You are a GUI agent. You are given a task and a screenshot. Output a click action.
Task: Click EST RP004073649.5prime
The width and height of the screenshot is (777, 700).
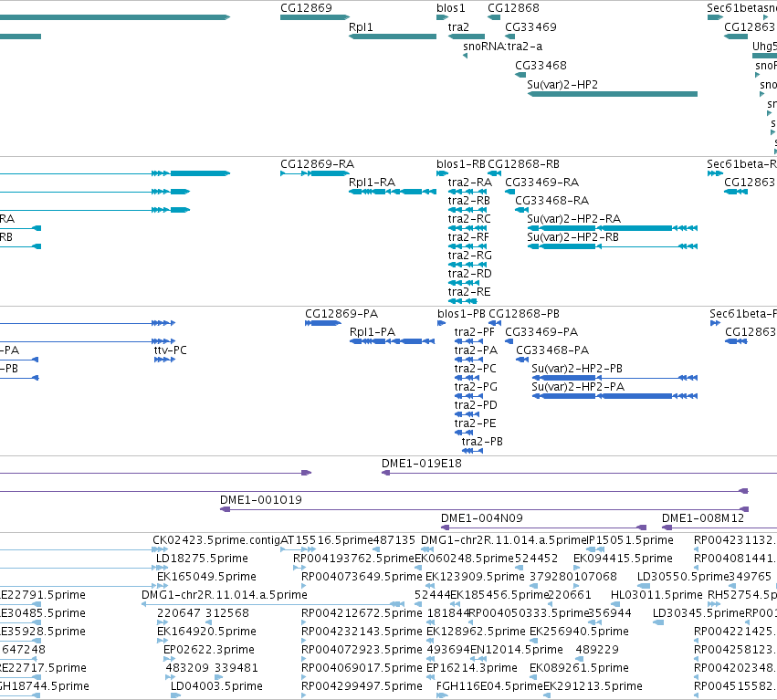point(362,577)
